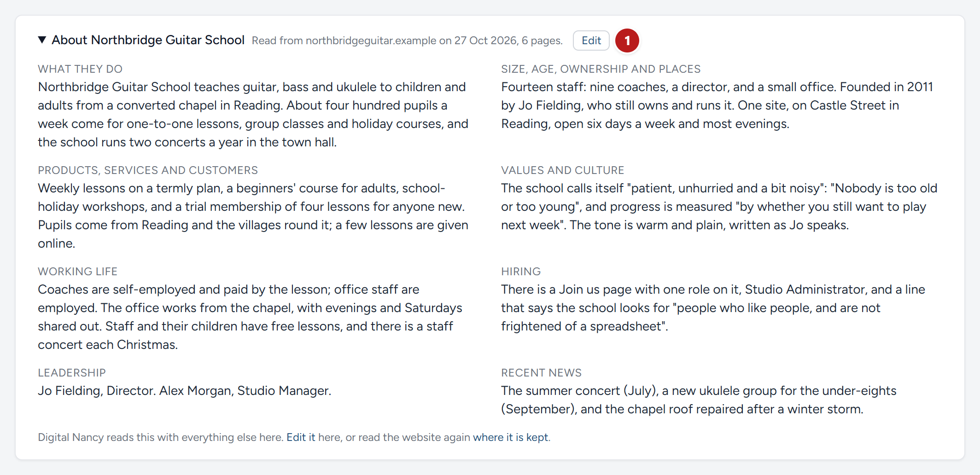Click the paragraph starting "Weekly lessons on a termly plan"
Image resolution: width=980 pixels, height=475 pixels.
[x=253, y=216]
